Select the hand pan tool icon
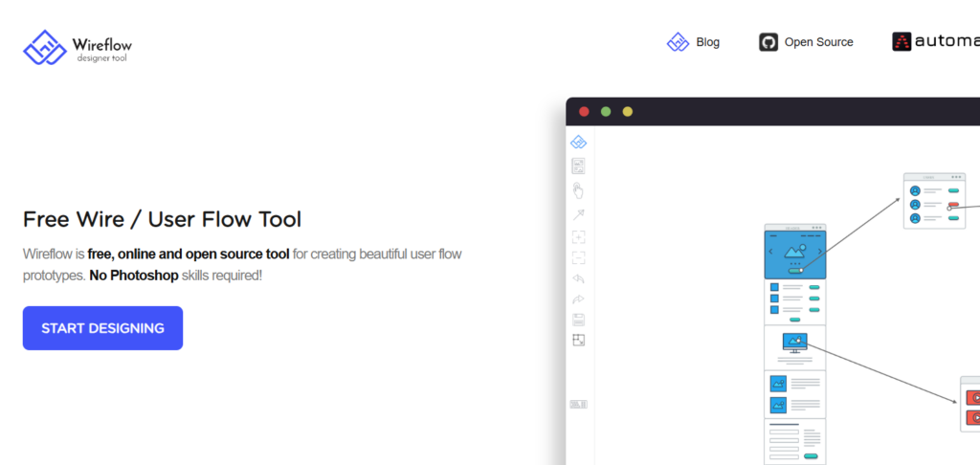980x465 pixels. click(x=578, y=190)
